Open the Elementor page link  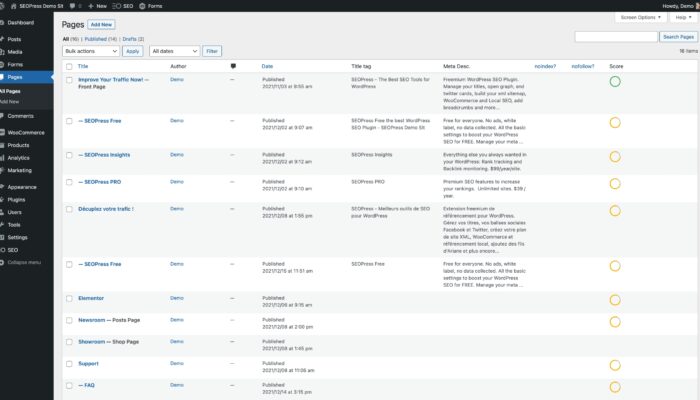[91, 298]
